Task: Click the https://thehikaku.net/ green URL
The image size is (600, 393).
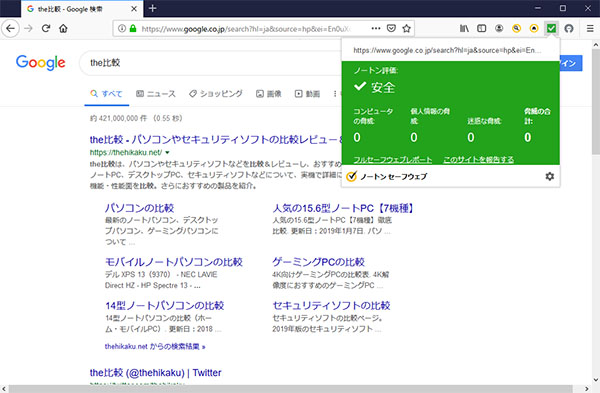Action: [126, 152]
